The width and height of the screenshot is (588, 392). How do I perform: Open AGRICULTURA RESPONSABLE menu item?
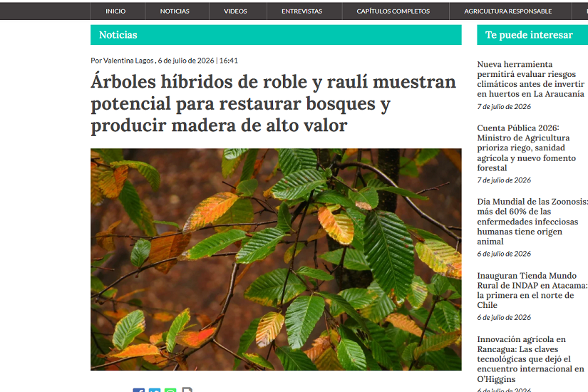pyautogui.click(x=507, y=11)
